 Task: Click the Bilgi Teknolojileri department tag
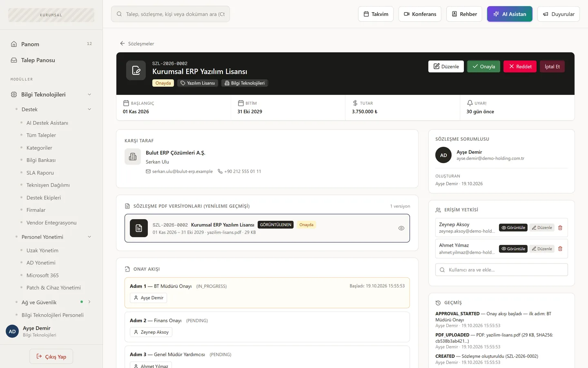(245, 83)
